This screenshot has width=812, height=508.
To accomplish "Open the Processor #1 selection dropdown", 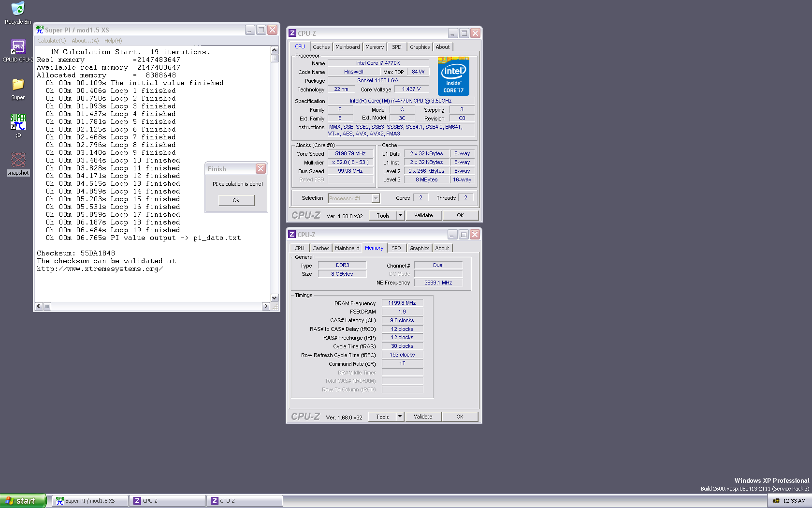I will pos(354,198).
